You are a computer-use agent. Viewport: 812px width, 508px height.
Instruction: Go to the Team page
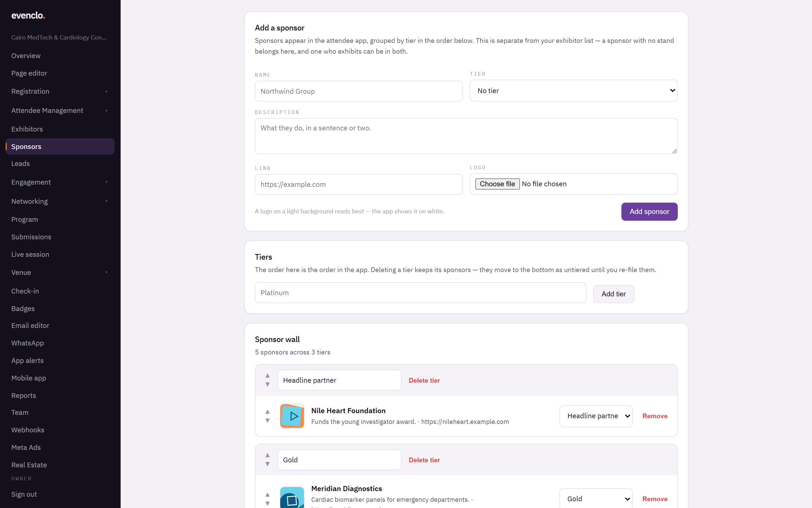tap(20, 413)
